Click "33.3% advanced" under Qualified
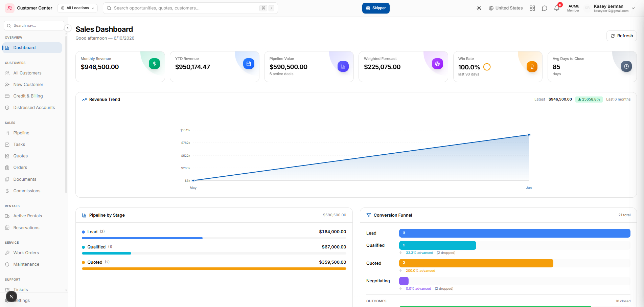This screenshot has height=307, width=644. coord(419,253)
